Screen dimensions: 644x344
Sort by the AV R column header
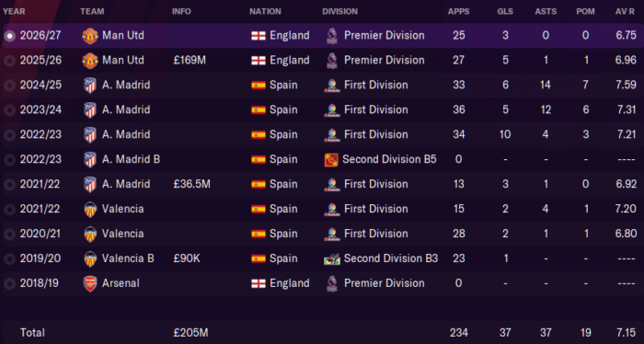(x=625, y=11)
